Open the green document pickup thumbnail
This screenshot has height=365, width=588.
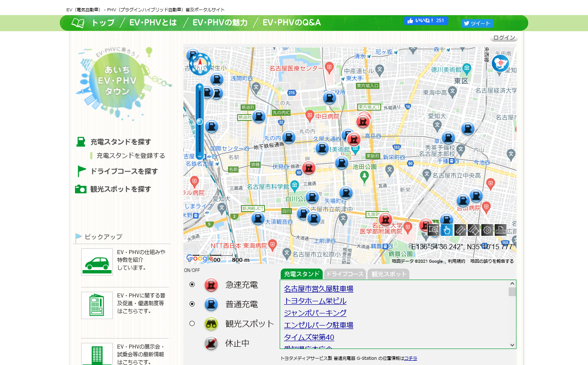click(97, 305)
